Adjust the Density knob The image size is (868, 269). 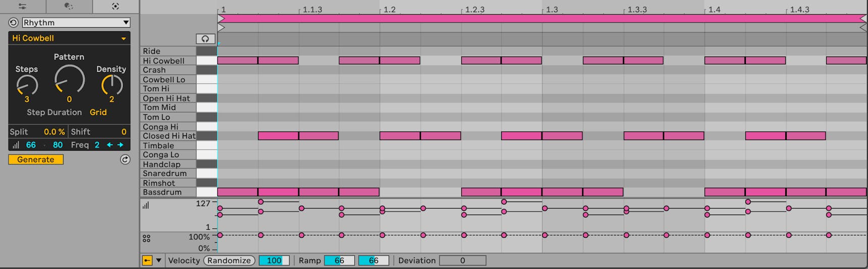(x=112, y=85)
